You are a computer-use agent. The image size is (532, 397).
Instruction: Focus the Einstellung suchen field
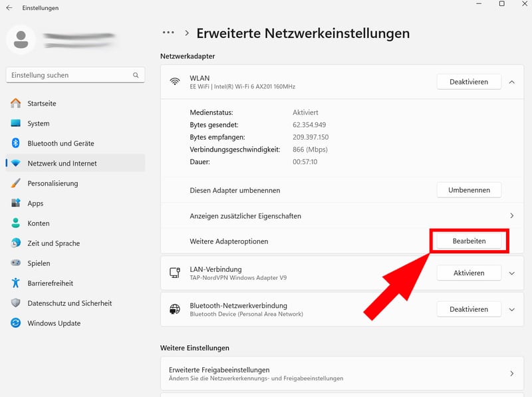75,75
